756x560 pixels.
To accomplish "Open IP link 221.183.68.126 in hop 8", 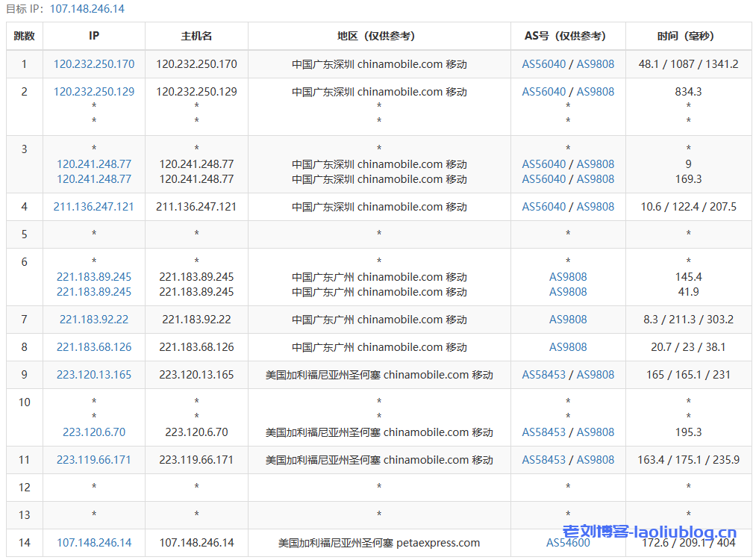I will pos(94,347).
